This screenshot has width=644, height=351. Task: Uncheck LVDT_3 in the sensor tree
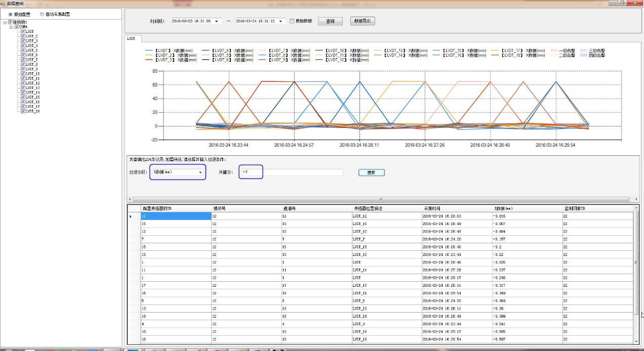click(23, 41)
